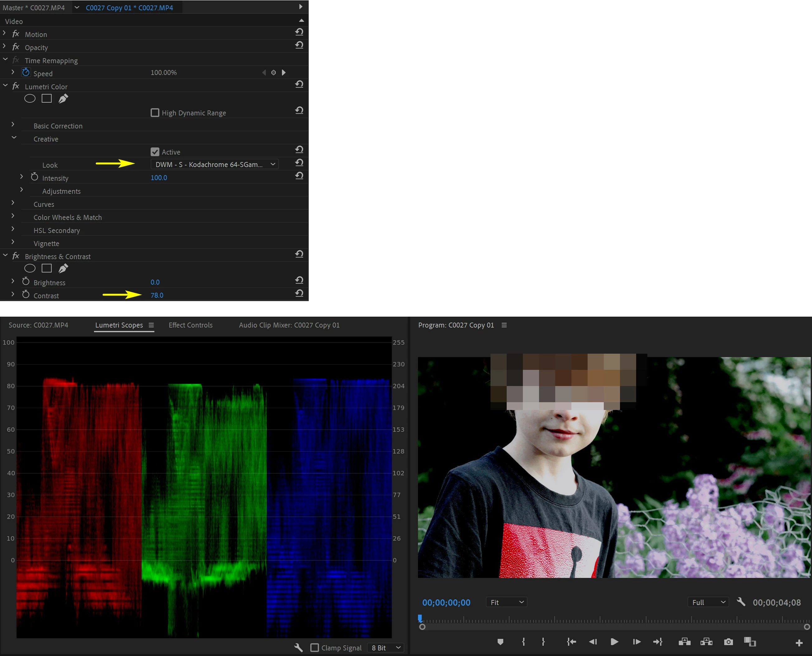Toggle the Clamp Signal checkbox
Image resolution: width=812 pixels, height=656 pixels.
tap(315, 648)
